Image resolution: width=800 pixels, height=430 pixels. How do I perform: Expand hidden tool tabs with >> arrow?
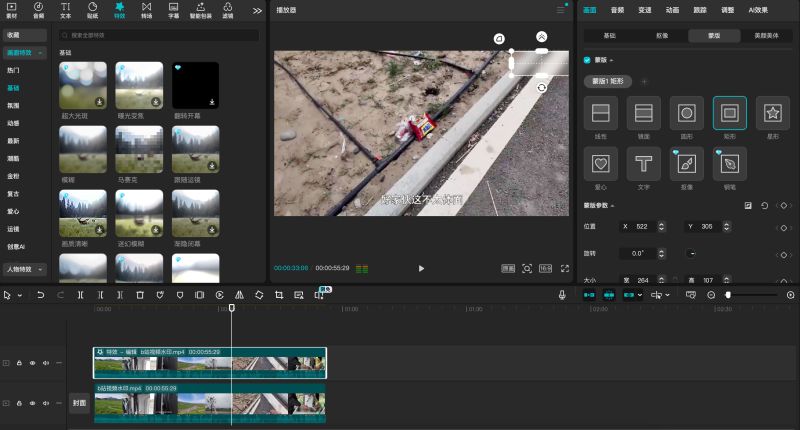pos(257,10)
